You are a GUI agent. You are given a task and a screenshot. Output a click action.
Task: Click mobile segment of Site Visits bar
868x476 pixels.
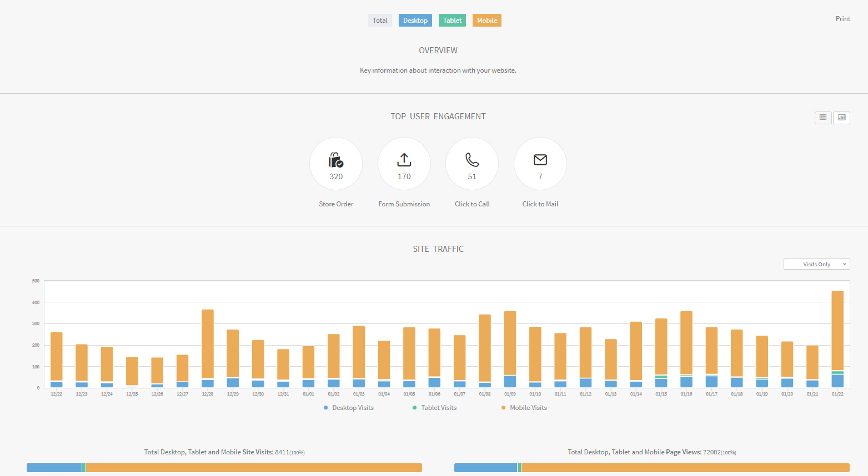[x=254, y=468]
